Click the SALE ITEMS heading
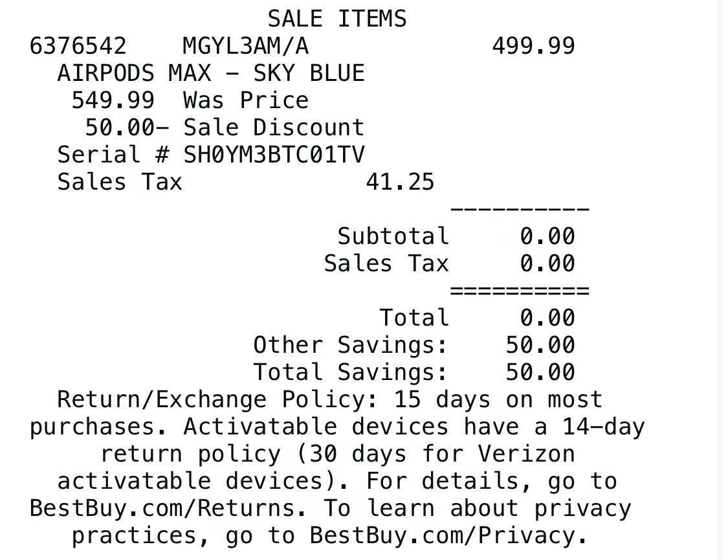The image size is (728, 560). [x=337, y=19]
